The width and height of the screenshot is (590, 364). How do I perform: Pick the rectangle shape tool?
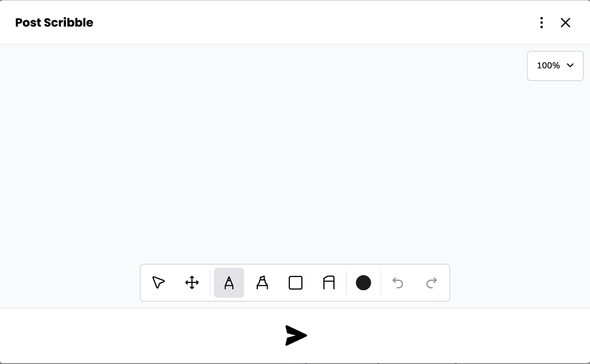pyautogui.click(x=295, y=283)
